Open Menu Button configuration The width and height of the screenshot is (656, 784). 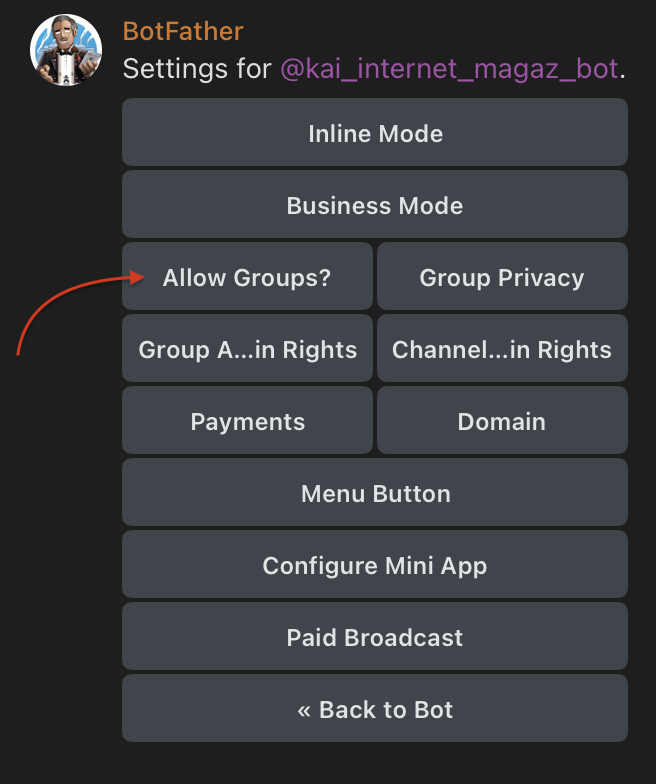click(375, 494)
